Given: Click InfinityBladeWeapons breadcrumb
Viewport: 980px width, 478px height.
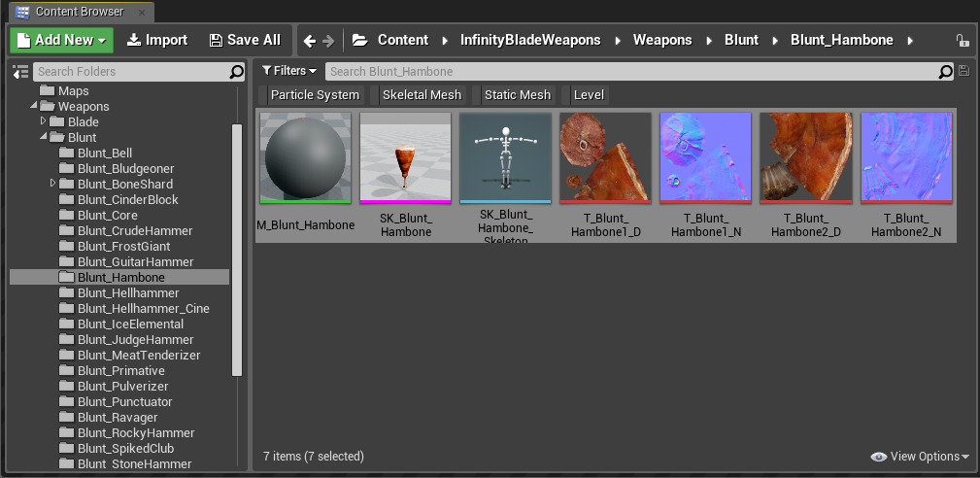Looking at the screenshot, I should (x=530, y=40).
